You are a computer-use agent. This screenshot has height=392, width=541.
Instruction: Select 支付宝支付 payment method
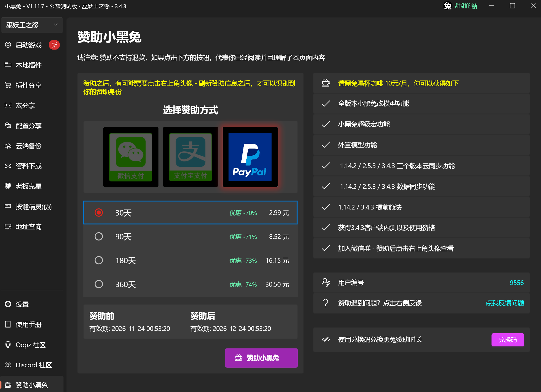pyautogui.click(x=190, y=157)
